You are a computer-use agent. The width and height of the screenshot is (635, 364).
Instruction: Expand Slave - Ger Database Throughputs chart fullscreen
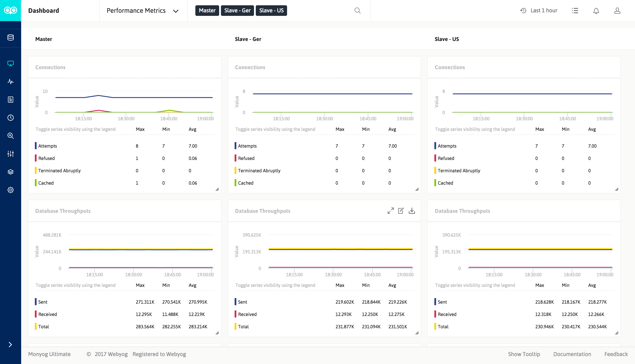pos(390,211)
